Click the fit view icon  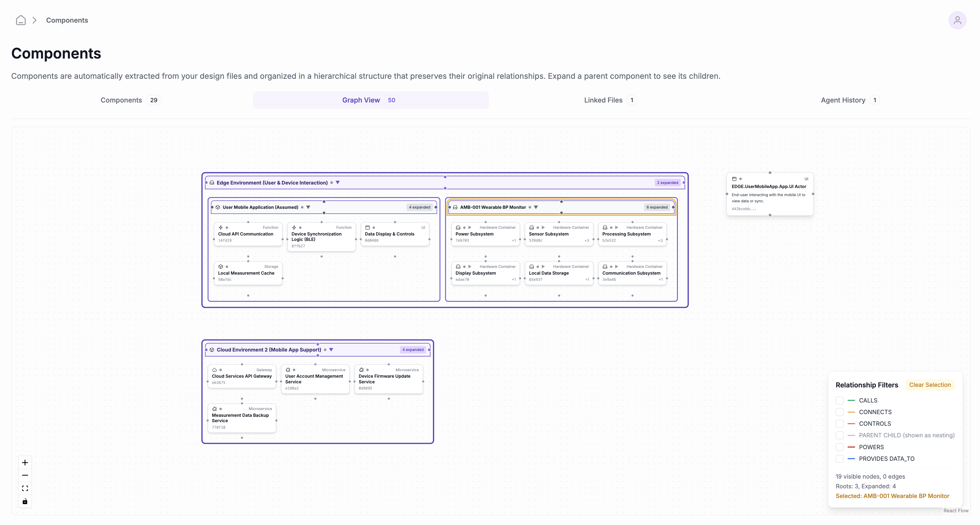pos(25,488)
